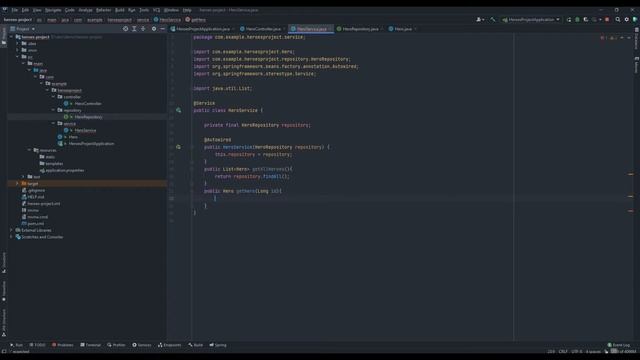Select .gitignore file in tree
This screenshot has width=640, height=360.
coord(36,190)
